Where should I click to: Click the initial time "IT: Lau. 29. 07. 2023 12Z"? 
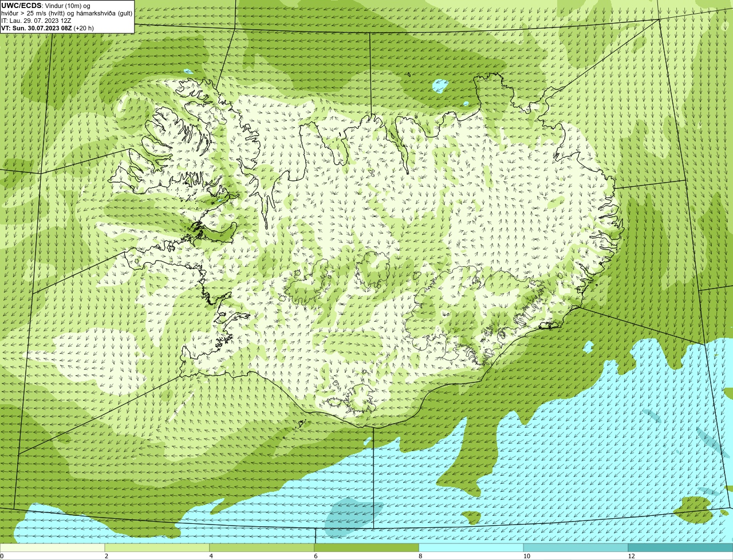(x=36, y=21)
